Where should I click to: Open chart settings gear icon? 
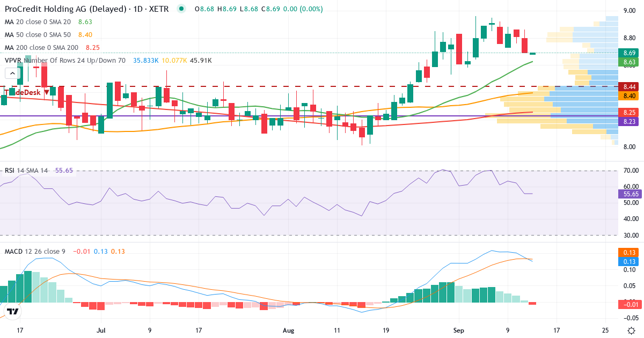click(631, 329)
